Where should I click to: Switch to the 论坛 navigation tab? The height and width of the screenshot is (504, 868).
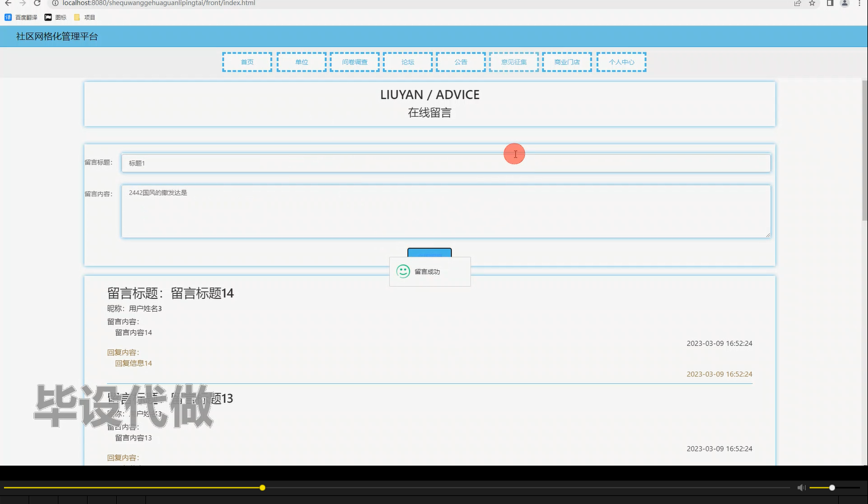408,62
